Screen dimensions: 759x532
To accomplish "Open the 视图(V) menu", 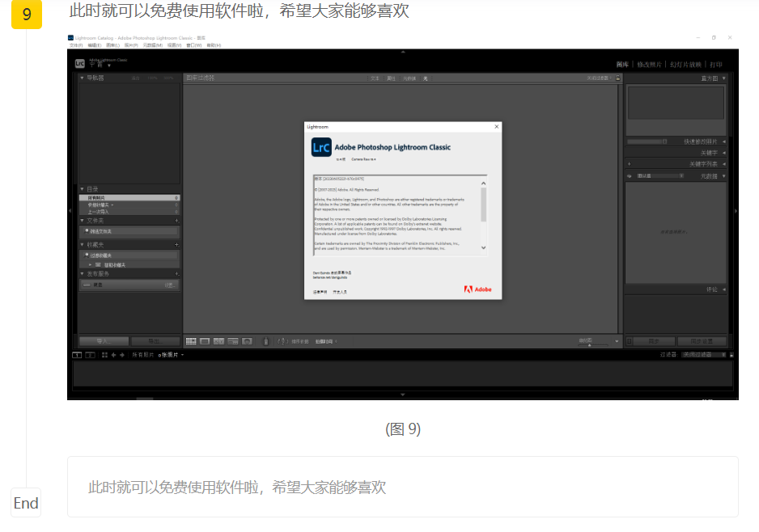I will (x=174, y=45).
